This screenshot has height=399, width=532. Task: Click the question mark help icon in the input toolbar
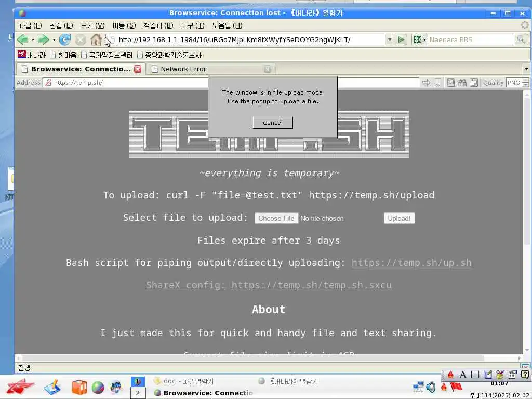pos(525,375)
